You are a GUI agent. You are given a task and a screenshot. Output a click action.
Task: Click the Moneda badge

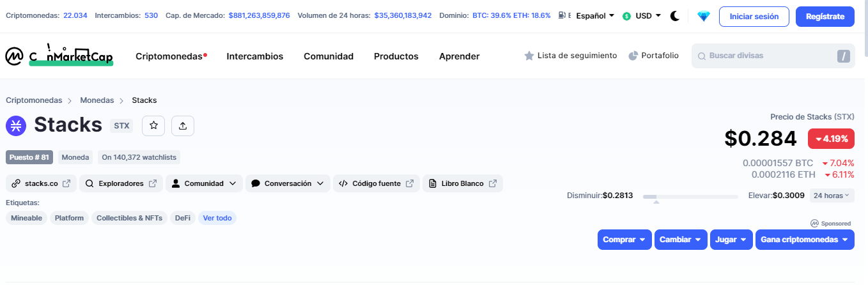(75, 157)
